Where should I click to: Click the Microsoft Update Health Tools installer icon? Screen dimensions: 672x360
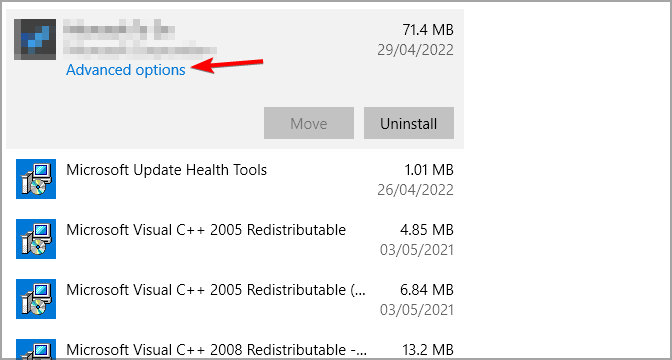36,179
